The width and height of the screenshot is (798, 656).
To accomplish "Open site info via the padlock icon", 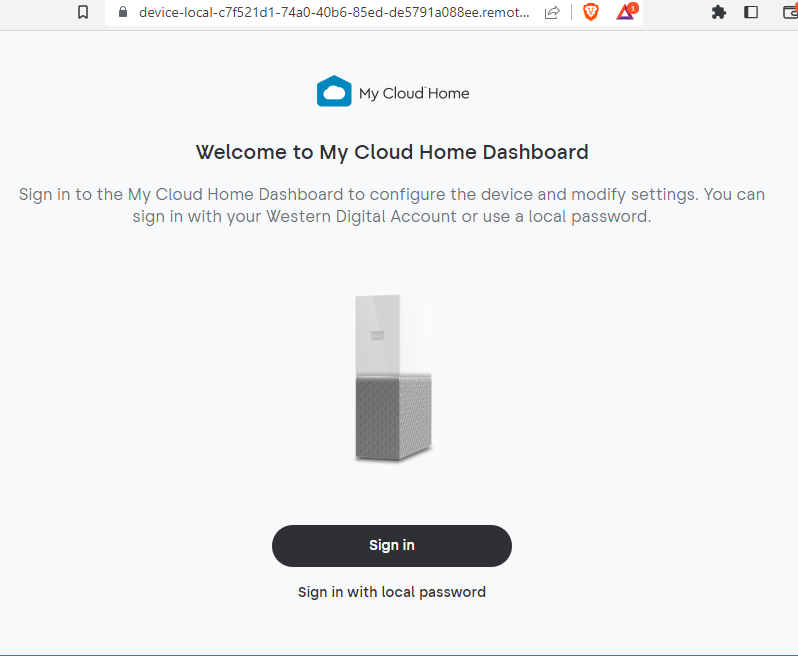I will click(123, 13).
